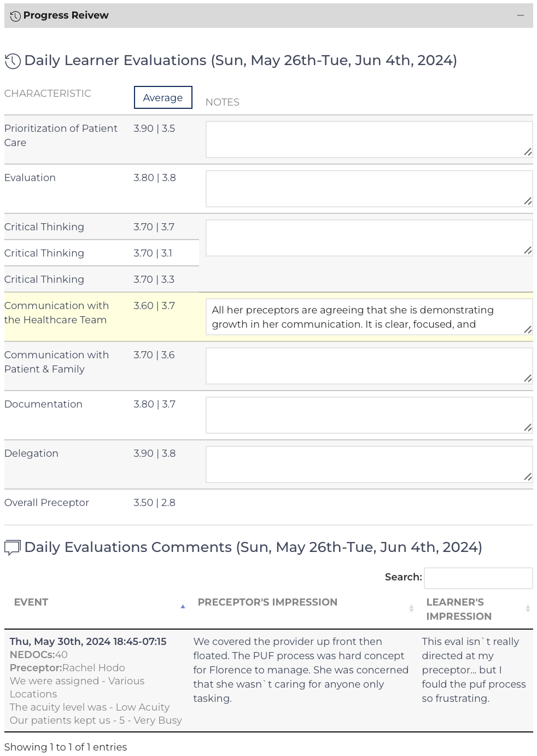Sort by Preceptor's Impression column arrows

[x=411, y=608]
